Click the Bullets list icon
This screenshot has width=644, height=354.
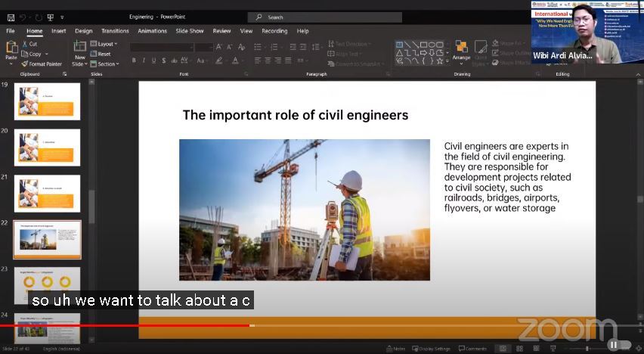coord(258,48)
